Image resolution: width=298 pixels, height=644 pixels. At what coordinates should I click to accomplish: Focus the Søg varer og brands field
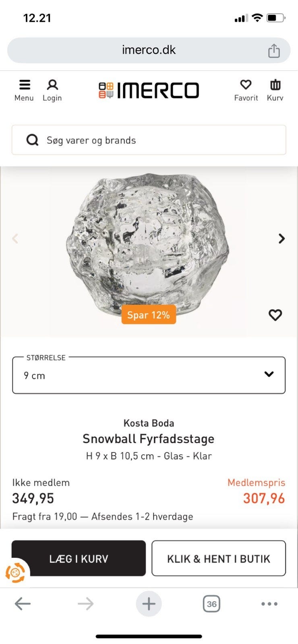point(161,140)
